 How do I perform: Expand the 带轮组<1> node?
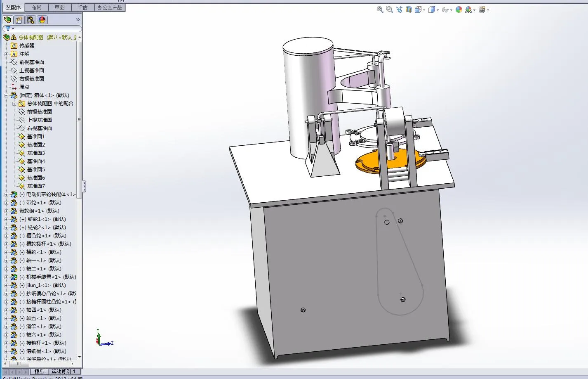pos(6,211)
